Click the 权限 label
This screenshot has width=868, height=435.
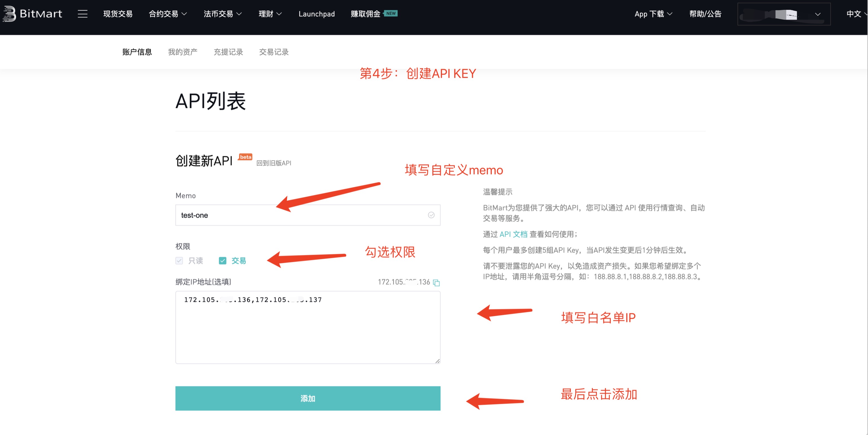tap(183, 246)
